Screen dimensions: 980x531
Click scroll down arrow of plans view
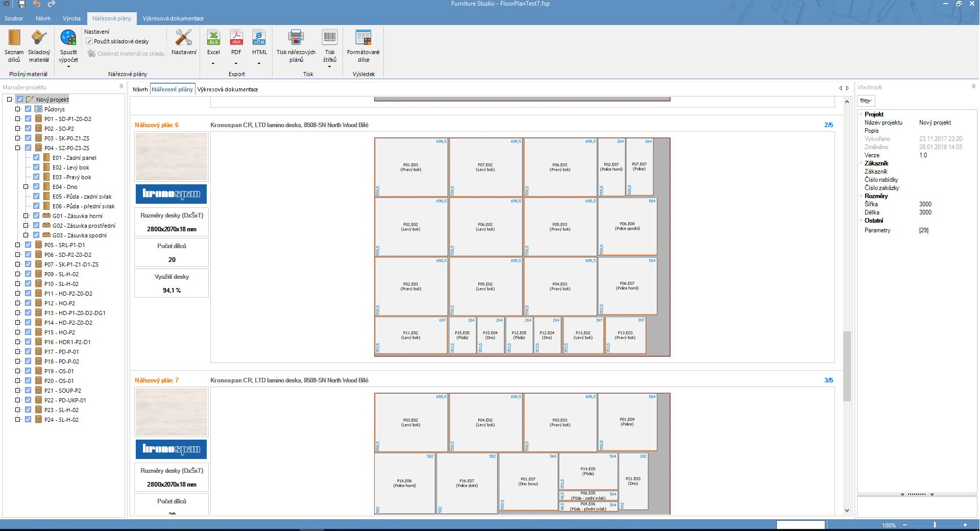(847, 510)
